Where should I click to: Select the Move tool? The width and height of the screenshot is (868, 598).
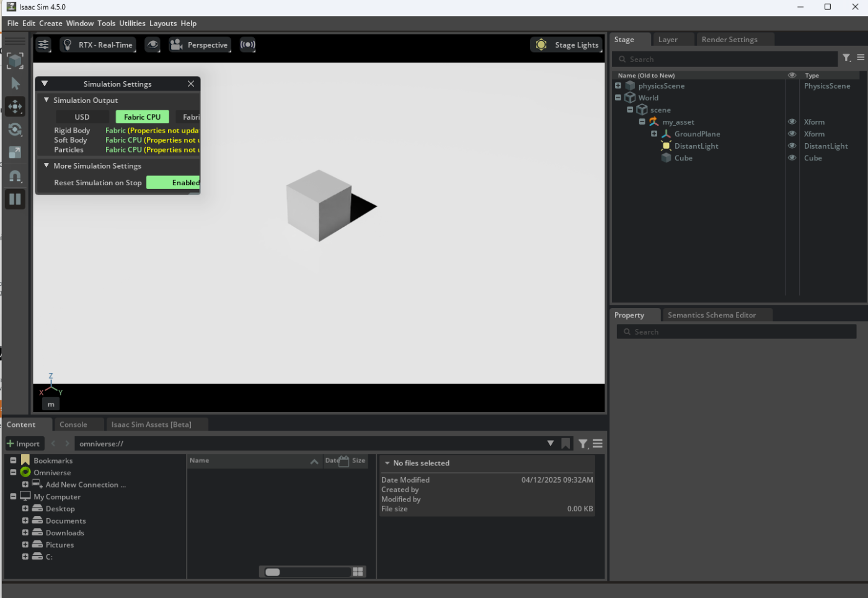pos(15,107)
